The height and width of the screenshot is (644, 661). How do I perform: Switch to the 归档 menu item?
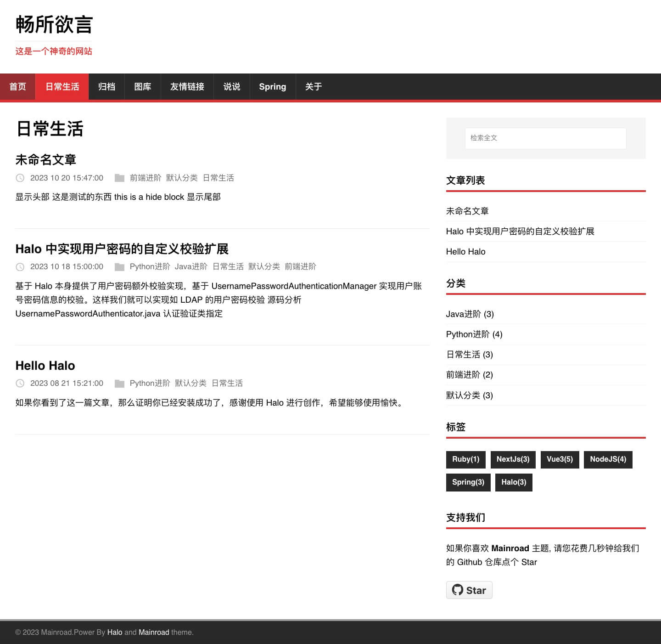click(106, 87)
